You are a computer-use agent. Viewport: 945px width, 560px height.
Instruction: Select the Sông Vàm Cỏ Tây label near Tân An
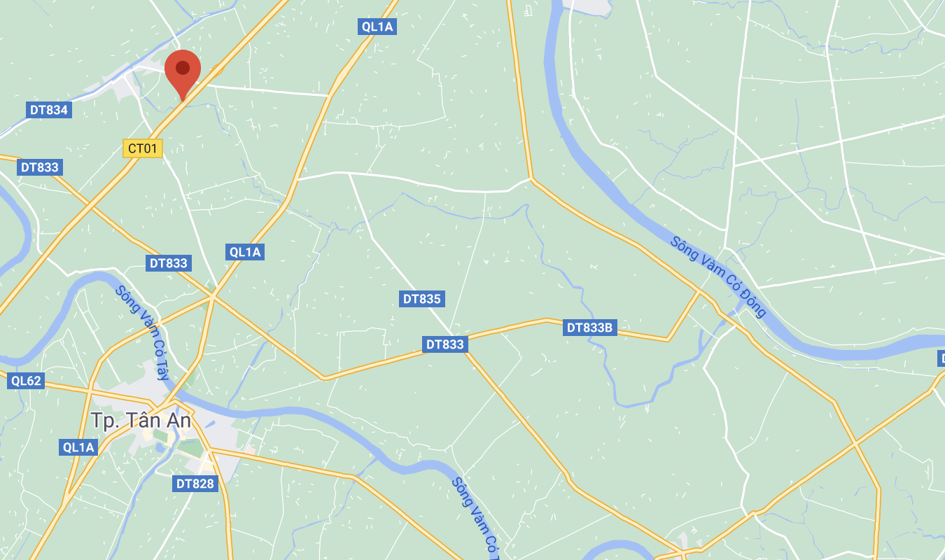point(143,332)
